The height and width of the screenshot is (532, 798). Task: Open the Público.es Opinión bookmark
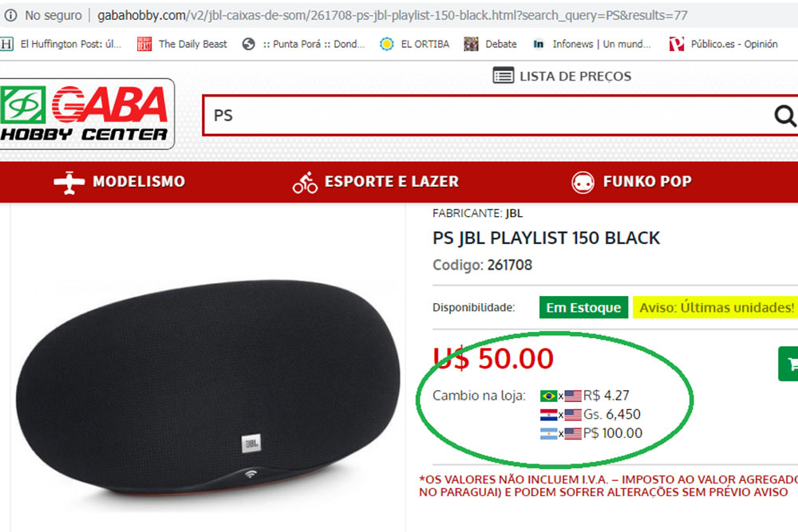(723, 44)
